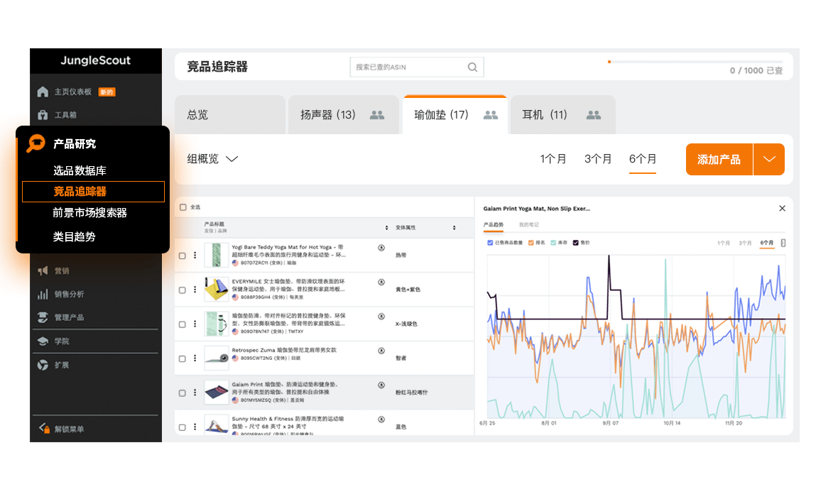The image size is (838, 504).
Task: Toggle 排名 series checkbox in chart
Action: (x=530, y=243)
